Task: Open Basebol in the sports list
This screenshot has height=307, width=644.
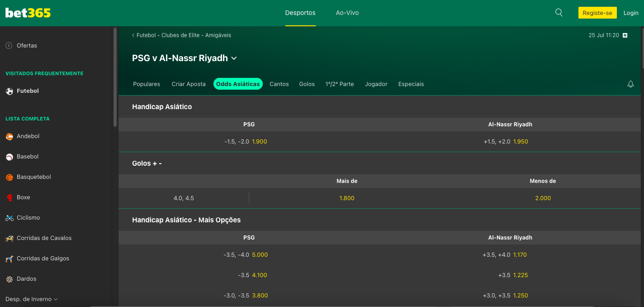Action: tap(28, 157)
